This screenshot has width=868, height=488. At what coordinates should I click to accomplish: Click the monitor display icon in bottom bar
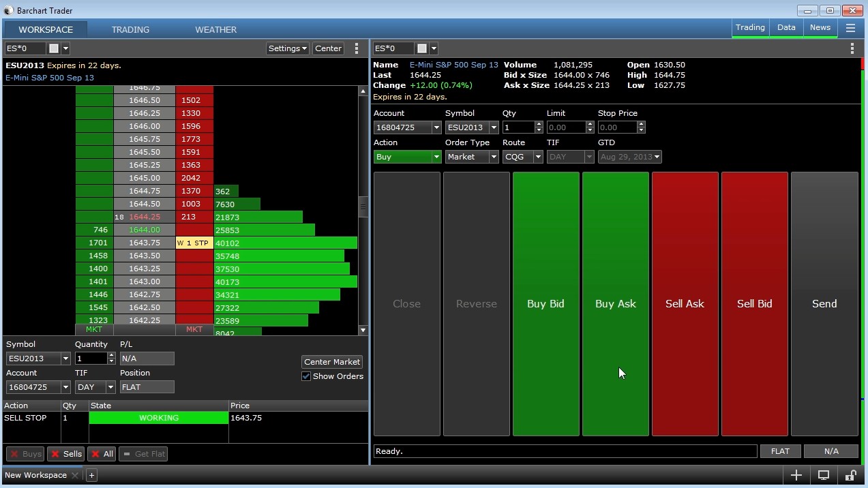pos(824,475)
